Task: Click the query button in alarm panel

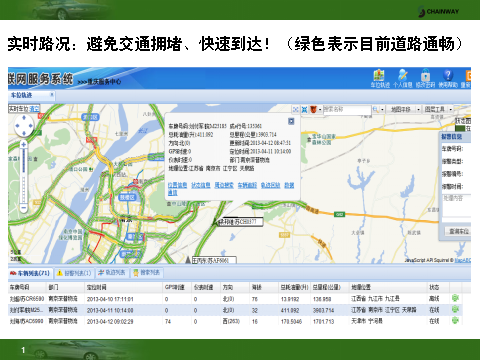Action: pyautogui.click(x=459, y=231)
